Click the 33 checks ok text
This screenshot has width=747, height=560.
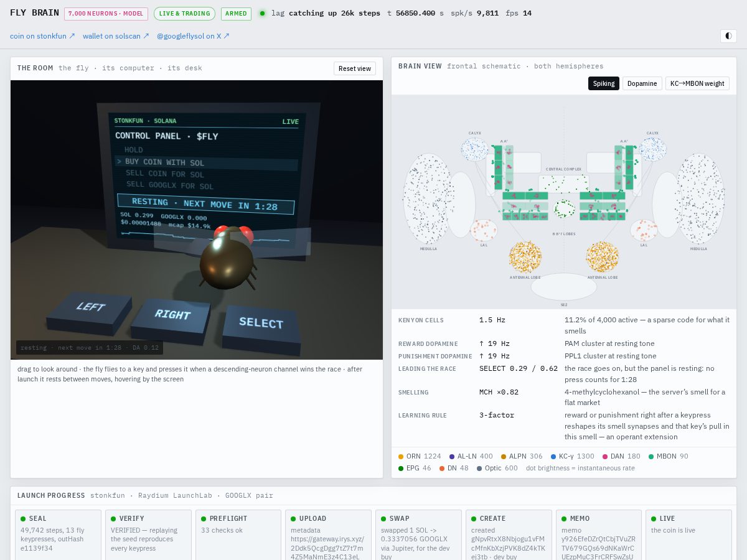(x=222, y=530)
